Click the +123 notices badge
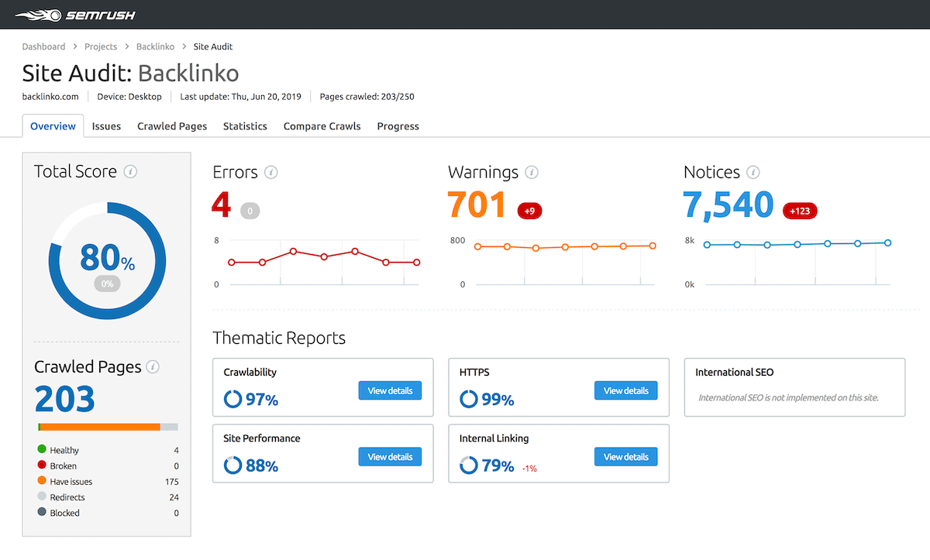930x560 pixels. click(800, 210)
